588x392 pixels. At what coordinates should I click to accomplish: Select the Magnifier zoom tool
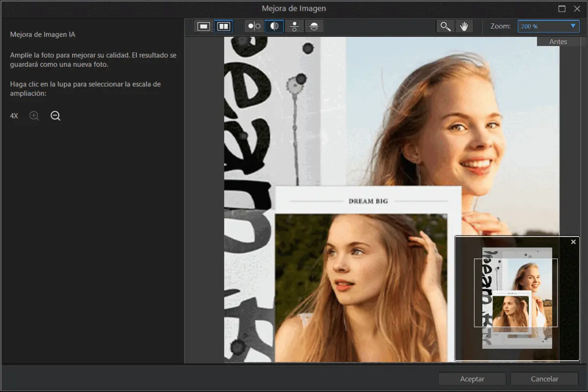(445, 26)
